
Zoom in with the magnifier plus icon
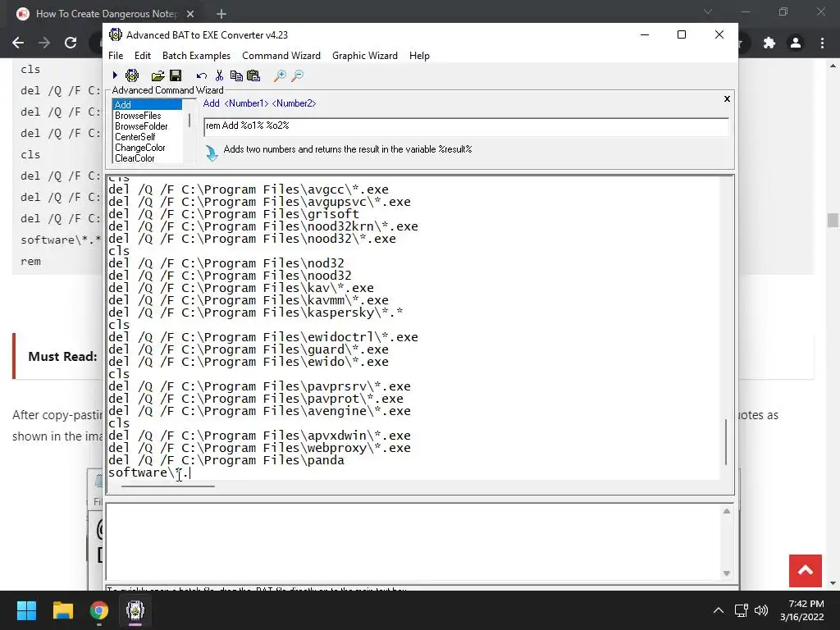click(280, 75)
